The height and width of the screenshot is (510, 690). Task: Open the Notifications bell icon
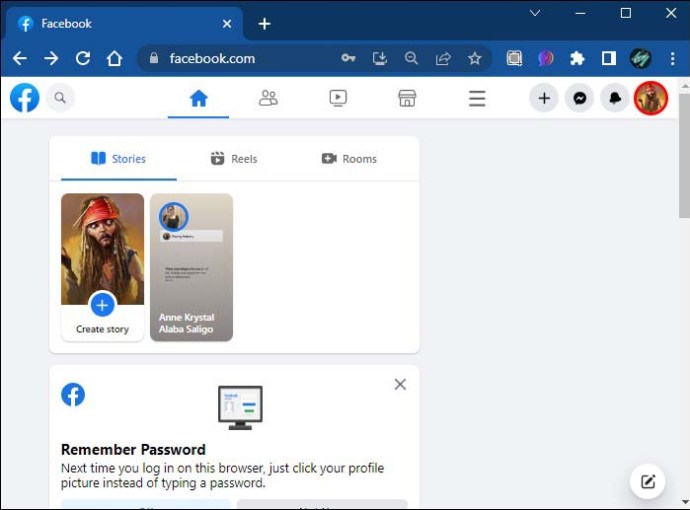pos(614,98)
